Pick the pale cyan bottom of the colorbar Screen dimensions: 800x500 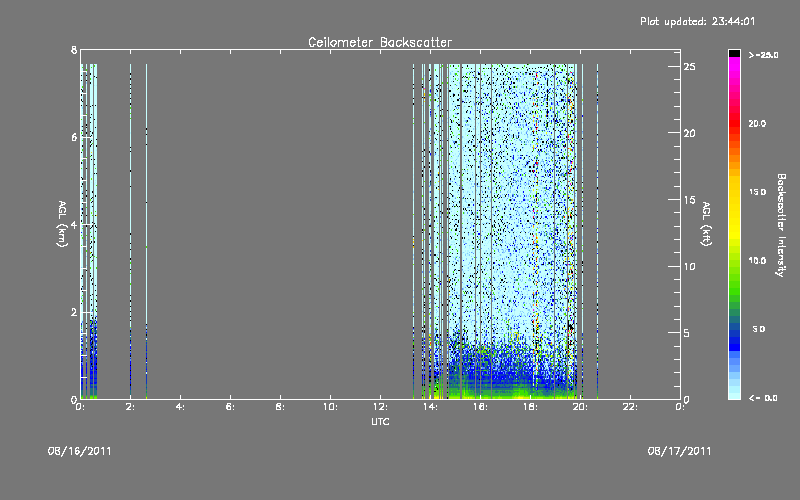point(734,393)
